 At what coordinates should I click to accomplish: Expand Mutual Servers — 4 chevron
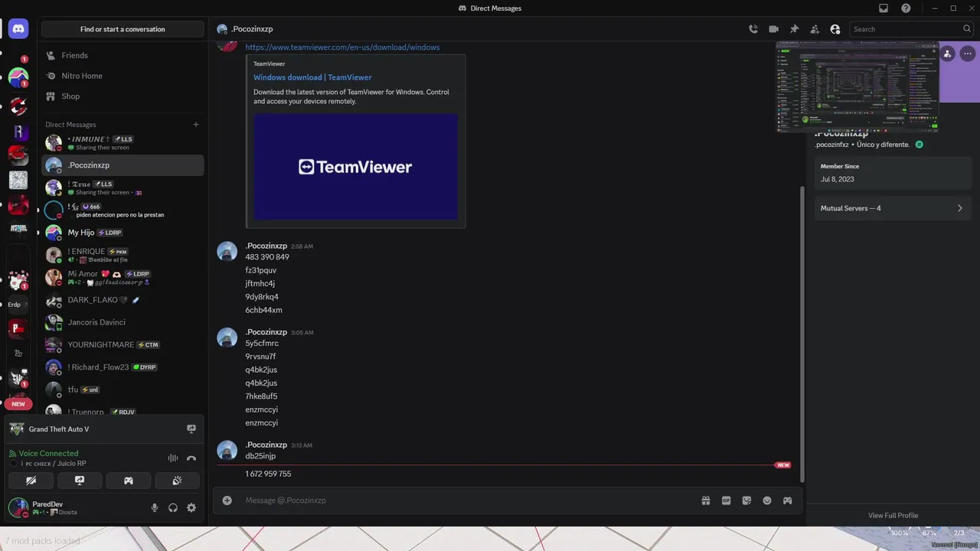coord(959,208)
